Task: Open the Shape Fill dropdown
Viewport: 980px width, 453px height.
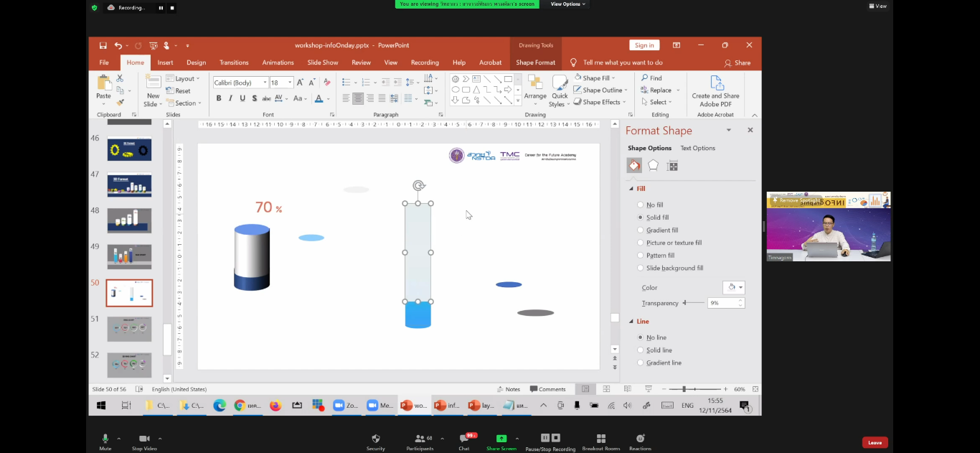Action: 593,78
